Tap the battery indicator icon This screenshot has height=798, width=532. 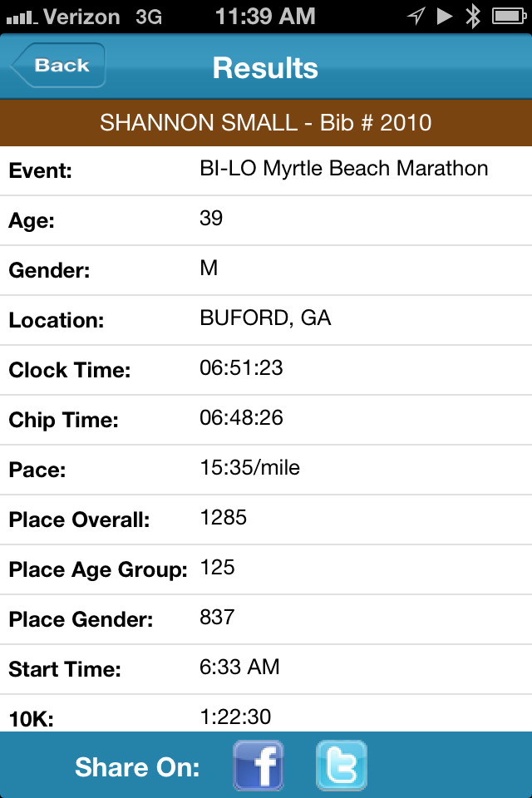click(509, 17)
